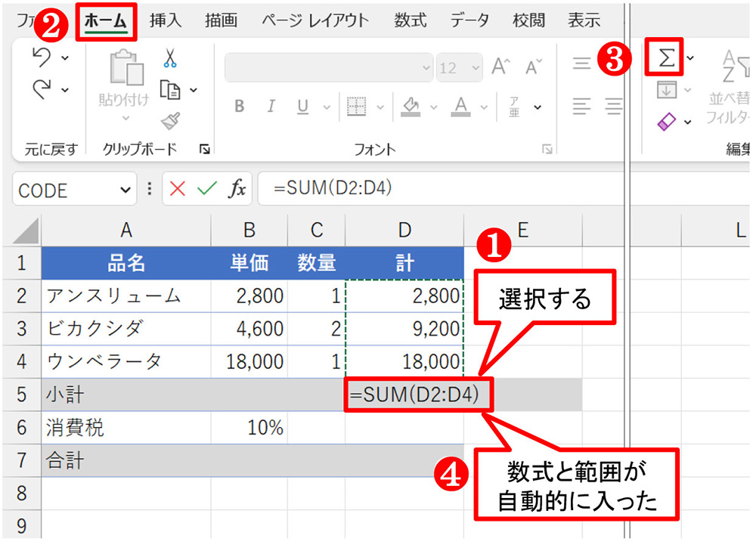The width and height of the screenshot is (756, 551).
Task: Click the Decrease Font Size icon
Action: click(x=533, y=67)
